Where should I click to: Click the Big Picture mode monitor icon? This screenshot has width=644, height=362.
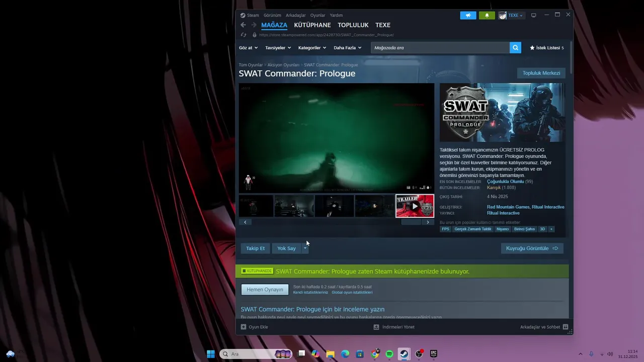point(534,15)
